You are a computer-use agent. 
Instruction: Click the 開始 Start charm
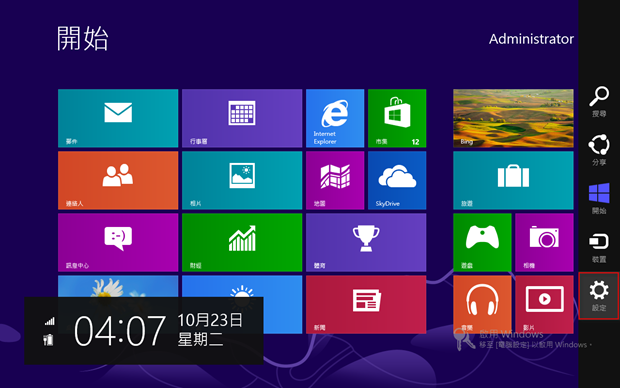coord(599,199)
